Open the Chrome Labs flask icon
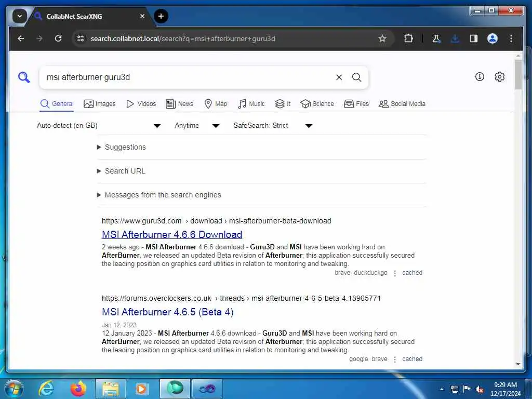Screen dimensions: 532x399 436,38
